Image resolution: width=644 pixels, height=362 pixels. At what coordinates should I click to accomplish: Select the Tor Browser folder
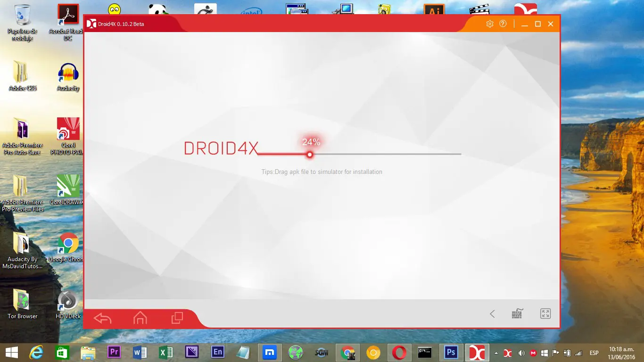(23, 304)
